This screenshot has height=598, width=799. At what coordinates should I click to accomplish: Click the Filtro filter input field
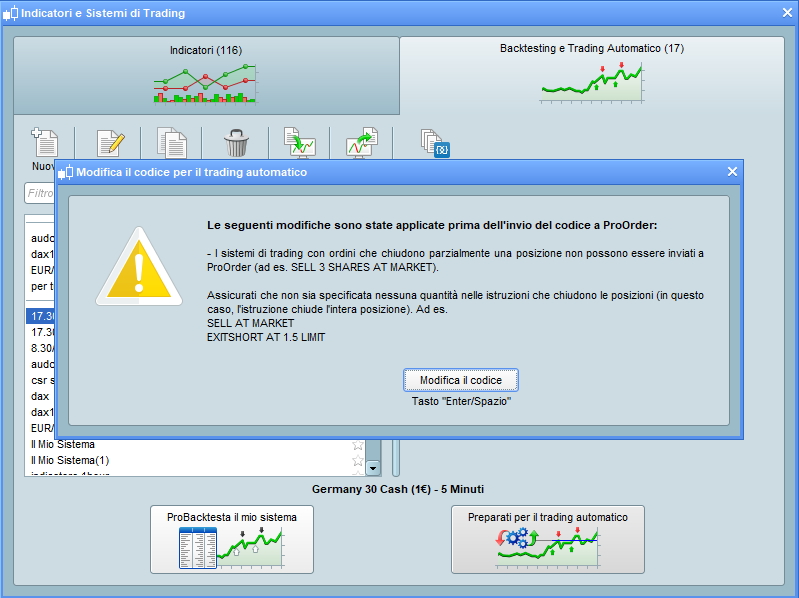pos(40,193)
